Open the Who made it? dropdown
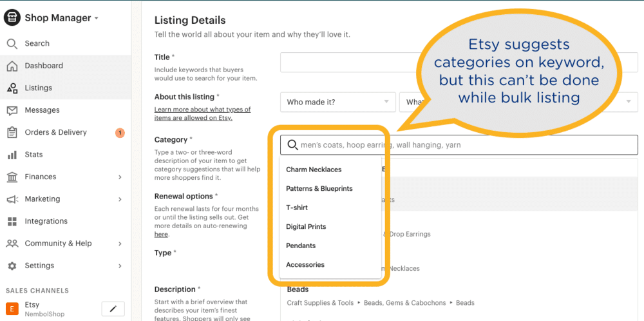This screenshot has height=321, width=644. pyautogui.click(x=337, y=102)
